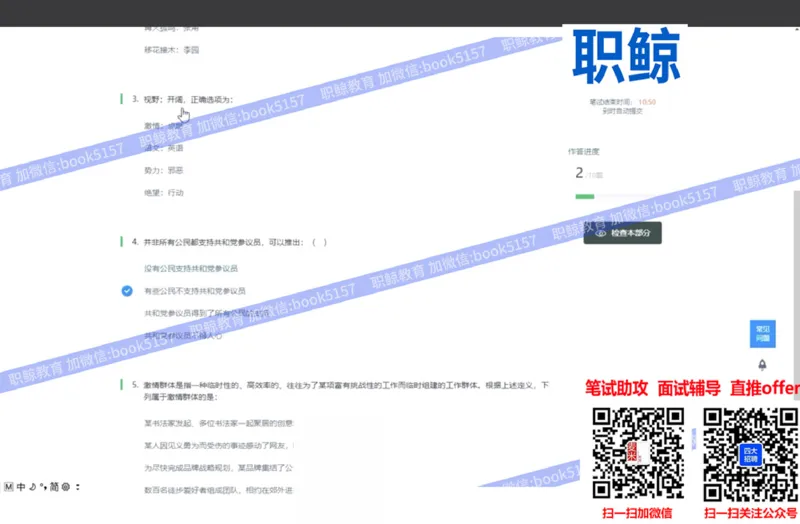Select the 激情 option under question 3
This screenshot has height=524, width=800.
pos(163,126)
